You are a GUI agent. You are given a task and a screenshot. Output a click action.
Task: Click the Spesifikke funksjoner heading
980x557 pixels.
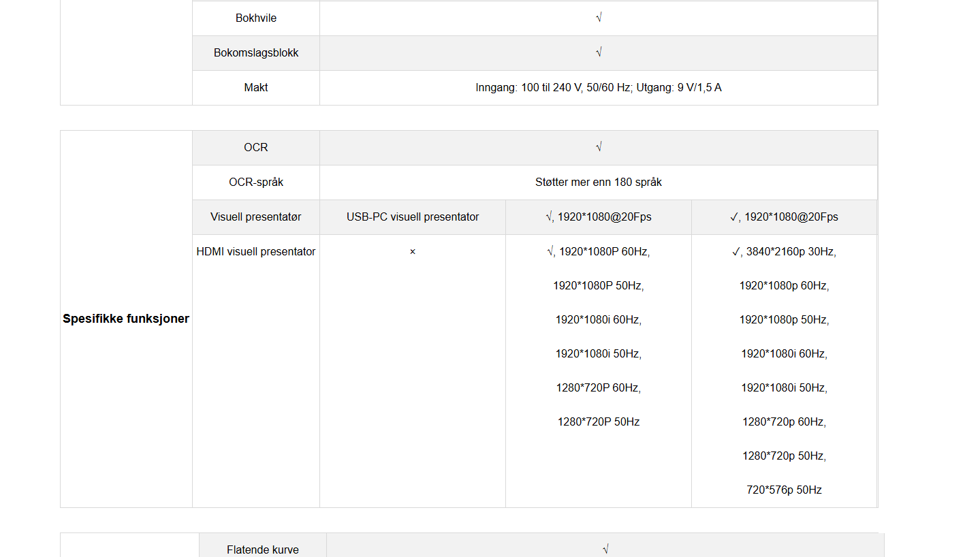[126, 319]
